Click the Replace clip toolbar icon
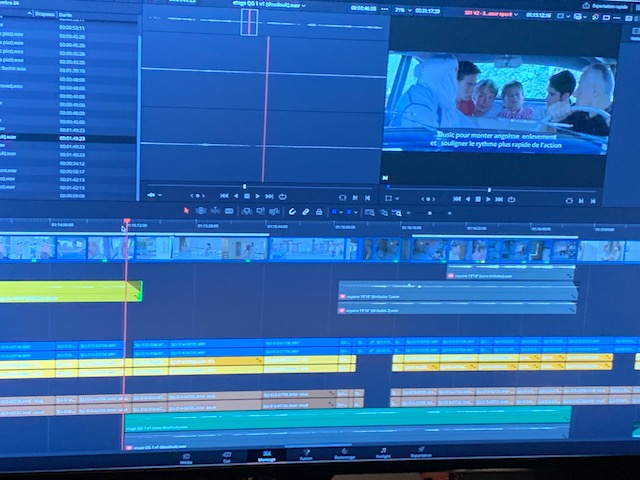 click(x=274, y=211)
